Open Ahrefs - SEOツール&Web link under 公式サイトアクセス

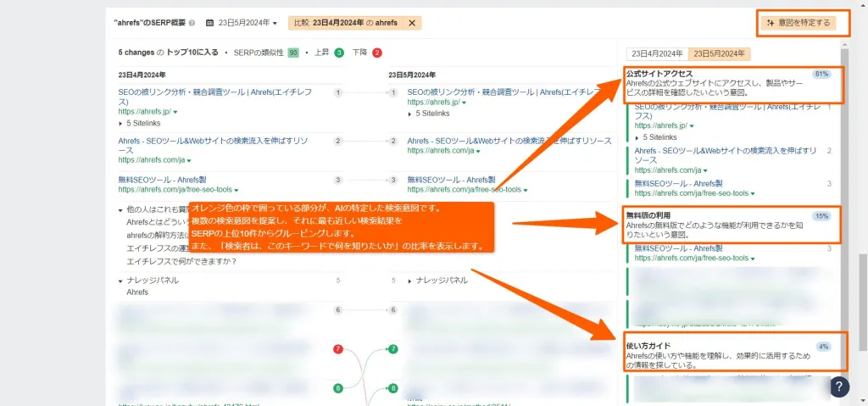726,155
